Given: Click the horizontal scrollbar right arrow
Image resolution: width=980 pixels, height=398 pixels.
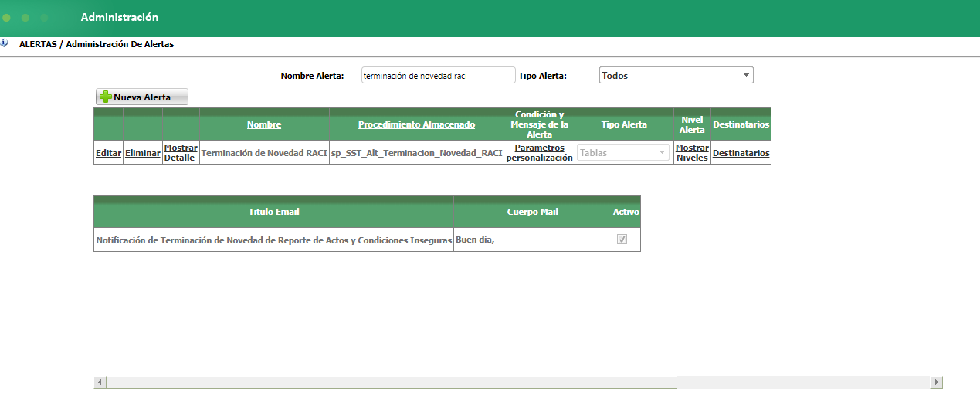Looking at the screenshot, I should click(937, 383).
